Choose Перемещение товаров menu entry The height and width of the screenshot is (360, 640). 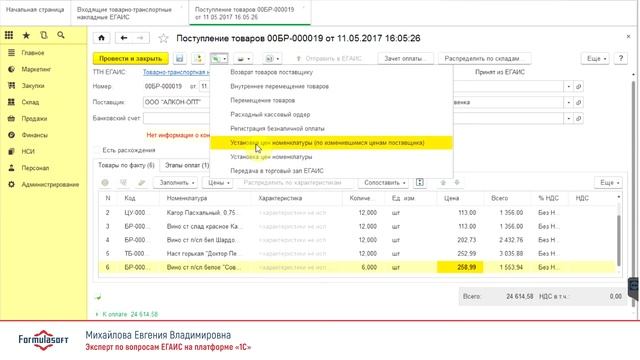[331, 100]
